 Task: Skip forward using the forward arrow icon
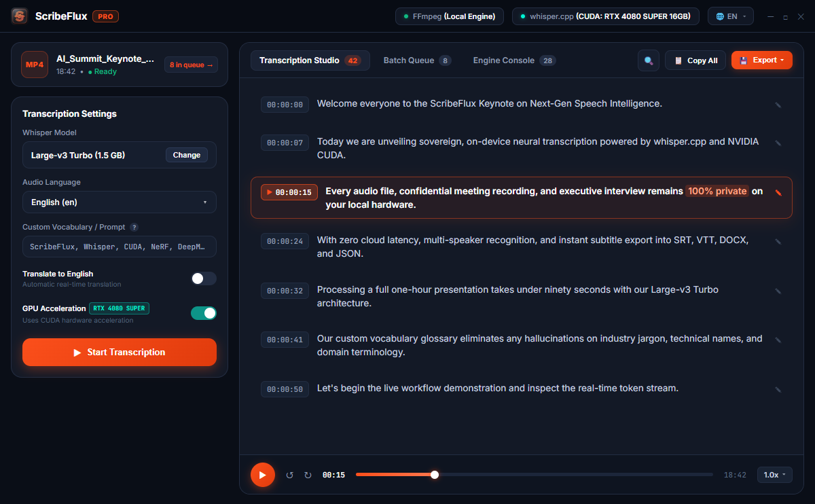[308, 475]
